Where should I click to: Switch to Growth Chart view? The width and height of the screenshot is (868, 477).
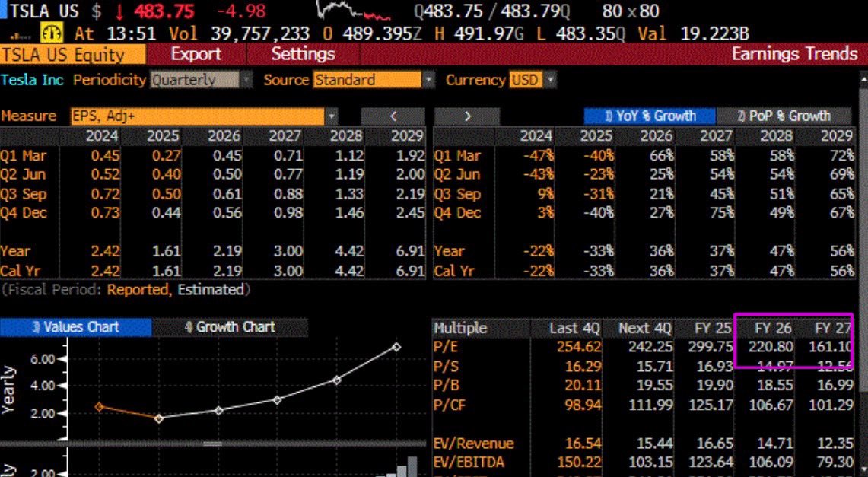click(229, 327)
